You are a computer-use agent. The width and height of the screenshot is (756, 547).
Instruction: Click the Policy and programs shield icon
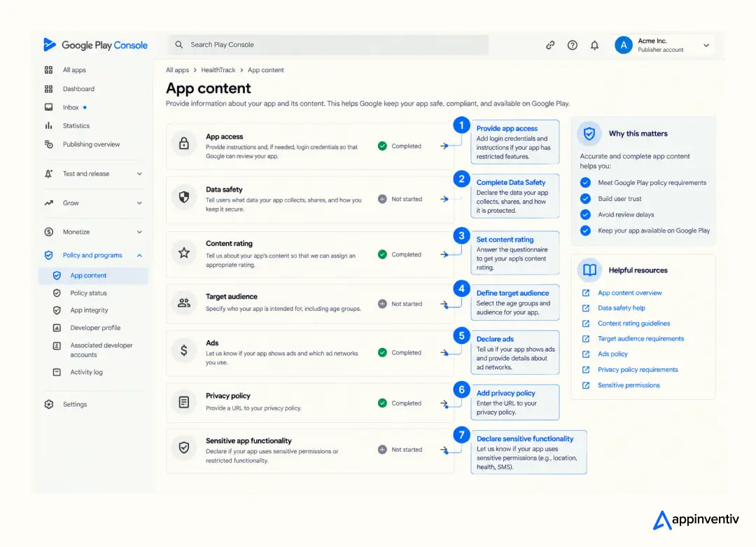pos(49,255)
